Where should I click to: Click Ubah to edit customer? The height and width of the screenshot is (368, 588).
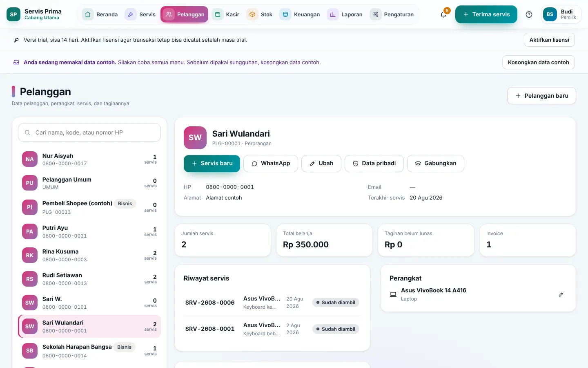point(321,164)
